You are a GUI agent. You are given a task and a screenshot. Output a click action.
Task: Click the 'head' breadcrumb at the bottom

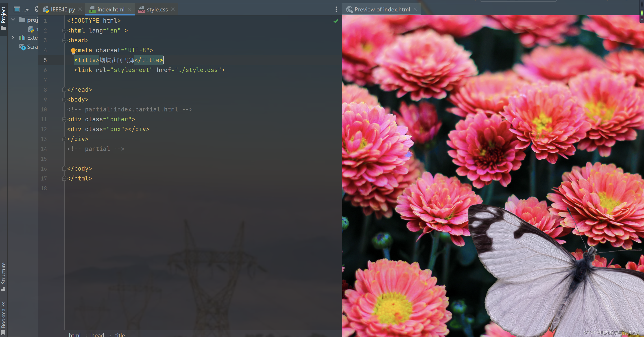point(98,335)
